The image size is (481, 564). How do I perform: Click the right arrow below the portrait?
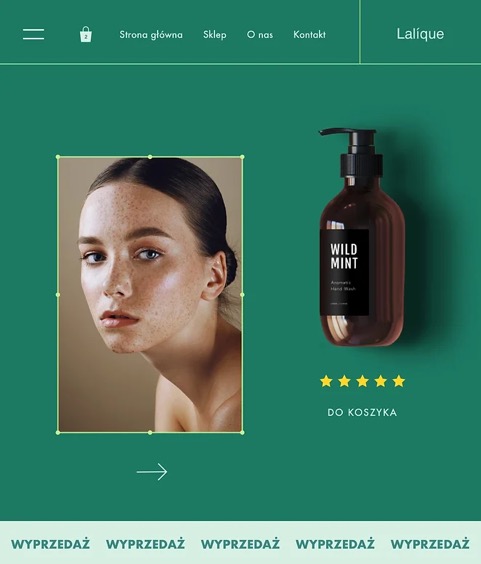pyautogui.click(x=152, y=472)
